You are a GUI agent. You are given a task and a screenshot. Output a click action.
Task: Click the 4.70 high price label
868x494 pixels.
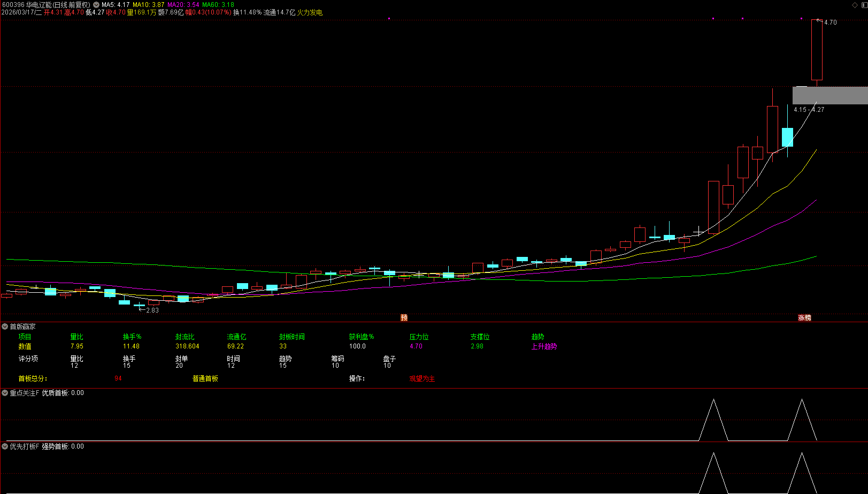[830, 22]
